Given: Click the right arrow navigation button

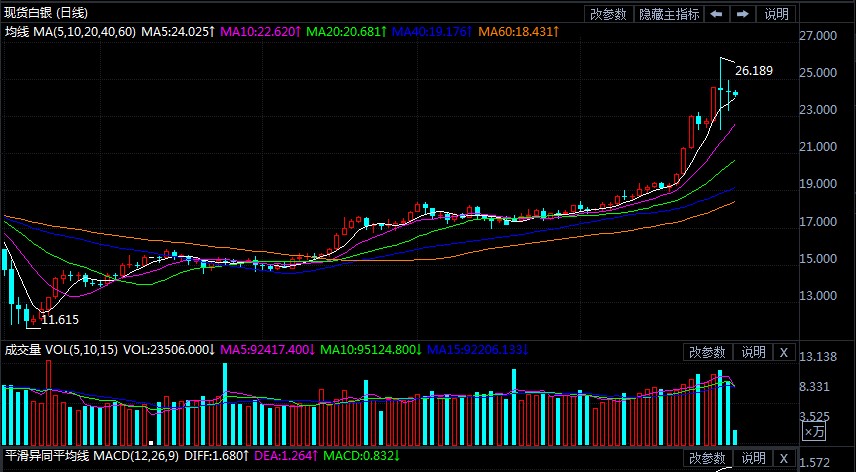Looking at the screenshot, I should [742, 14].
